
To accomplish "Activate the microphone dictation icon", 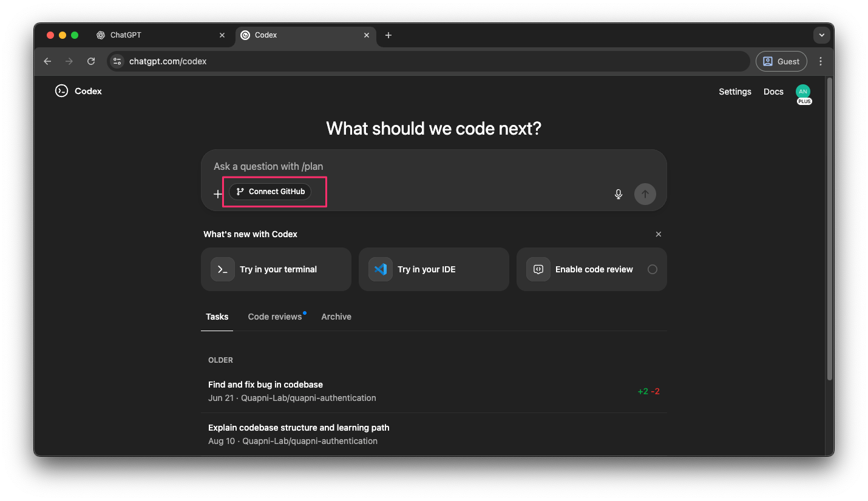I will [618, 194].
